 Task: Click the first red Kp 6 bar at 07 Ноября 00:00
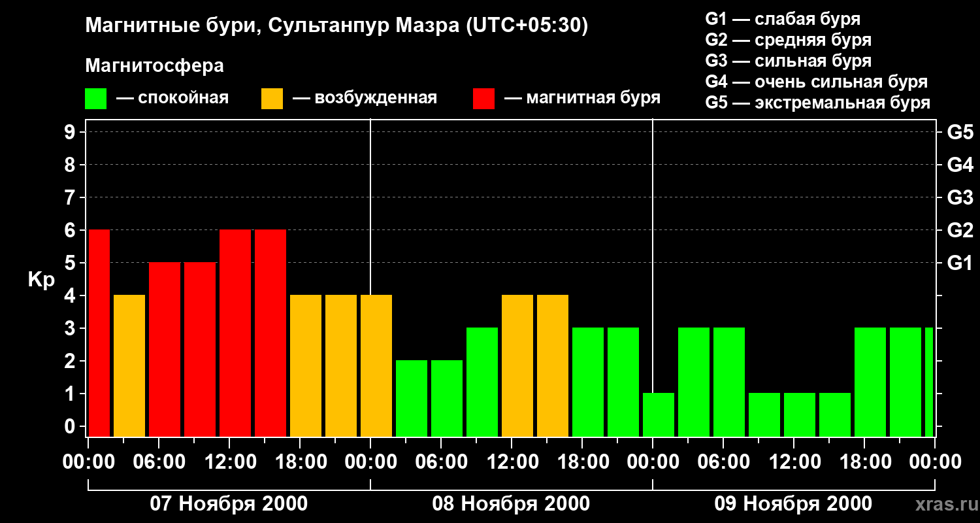click(x=99, y=333)
